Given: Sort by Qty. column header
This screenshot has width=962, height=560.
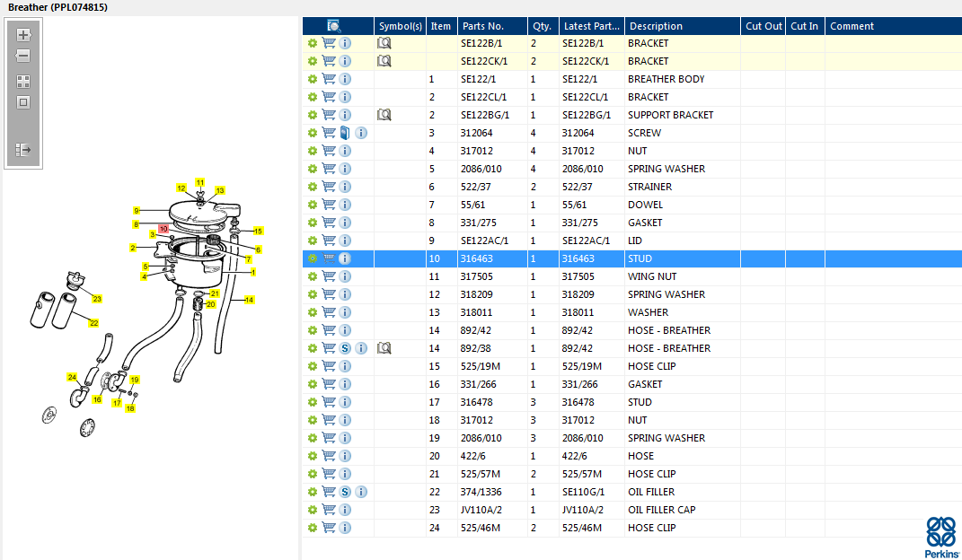Looking at the screenshot, I should click(x=543, y=26).
